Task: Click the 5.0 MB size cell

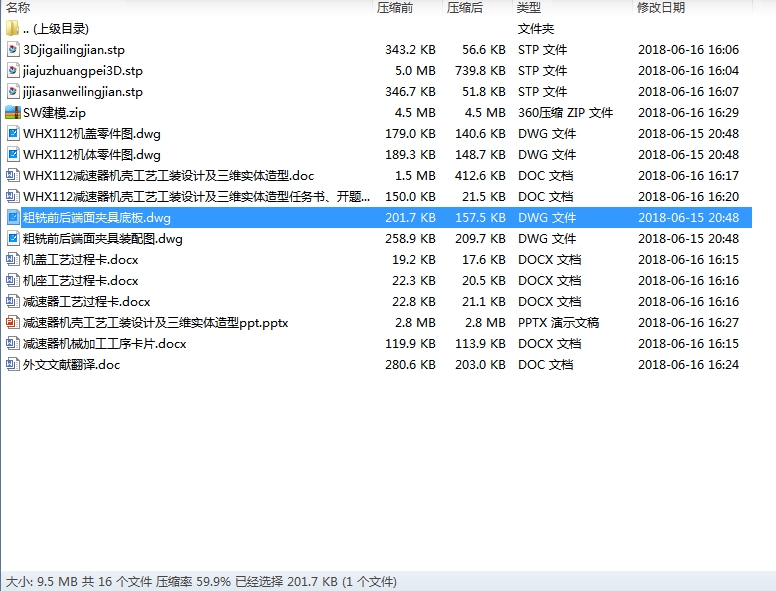Action: tap(415, 71)
